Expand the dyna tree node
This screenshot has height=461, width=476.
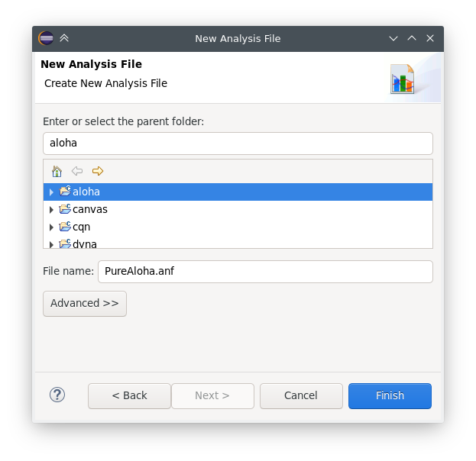51,244
